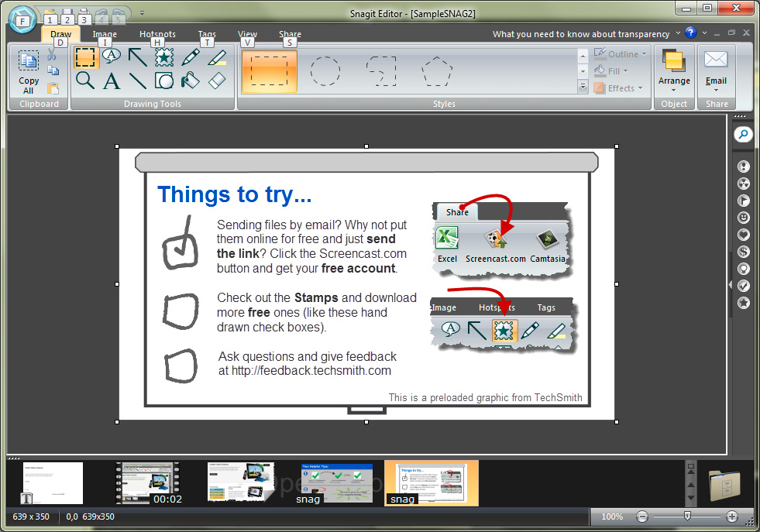Select the Callout tool in Drawing Tools

click(x=112, y=57)
